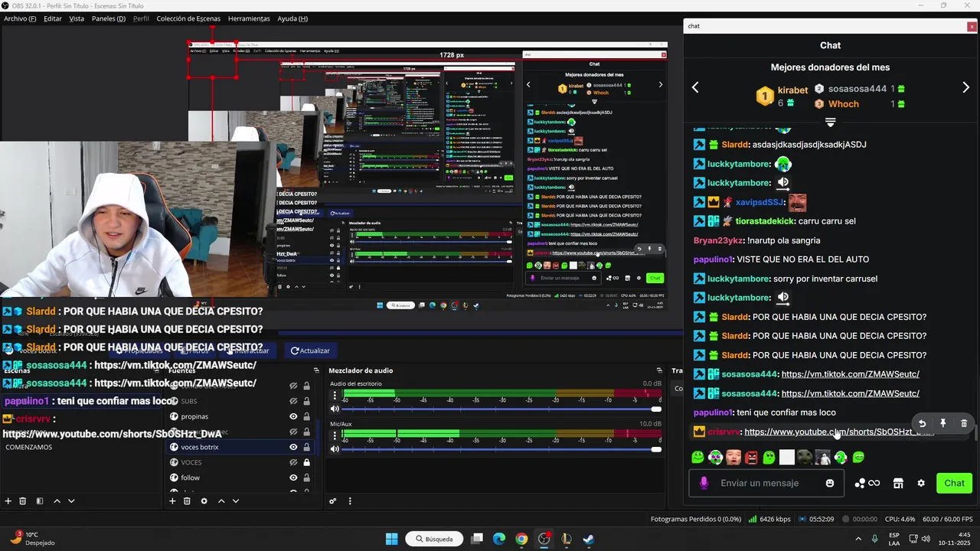Show next top donors with right arrow

pyautogui.click(x=965, y=87)
